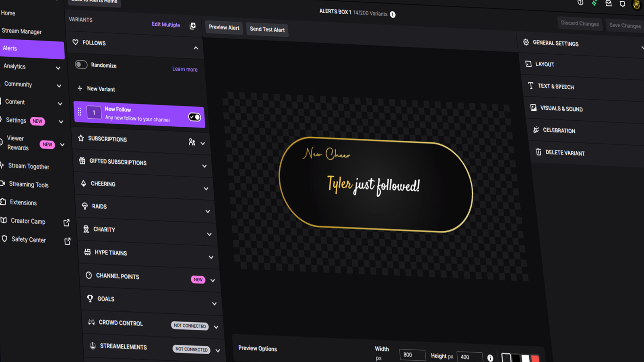Select the red background color swatch
The image size is (644, 362).
point(535,358)
